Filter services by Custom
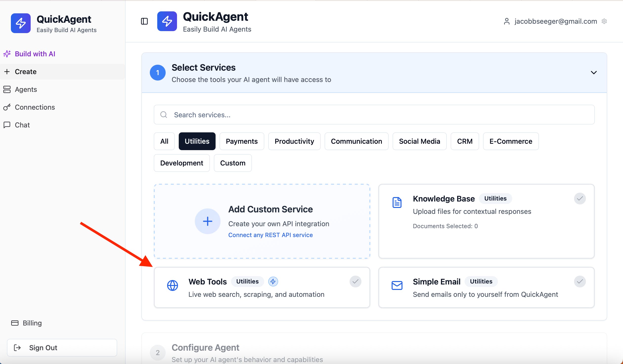The image size is (623, 364). (x=233, y=163)
